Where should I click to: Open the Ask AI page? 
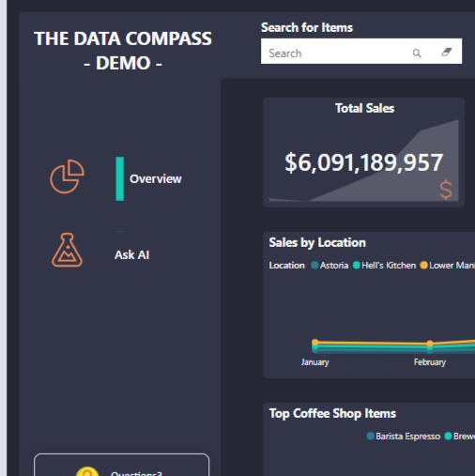point(131,255)
